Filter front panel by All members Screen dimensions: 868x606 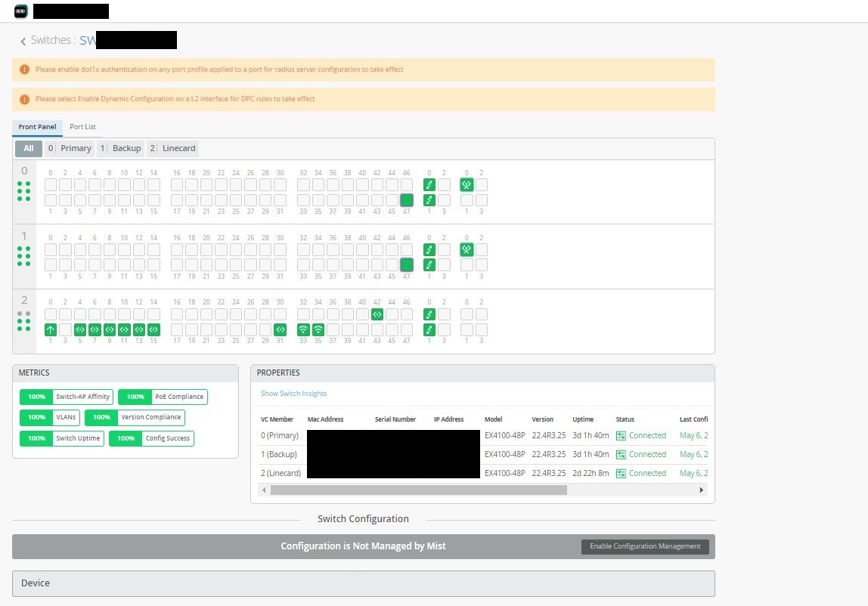click(29, 149)
